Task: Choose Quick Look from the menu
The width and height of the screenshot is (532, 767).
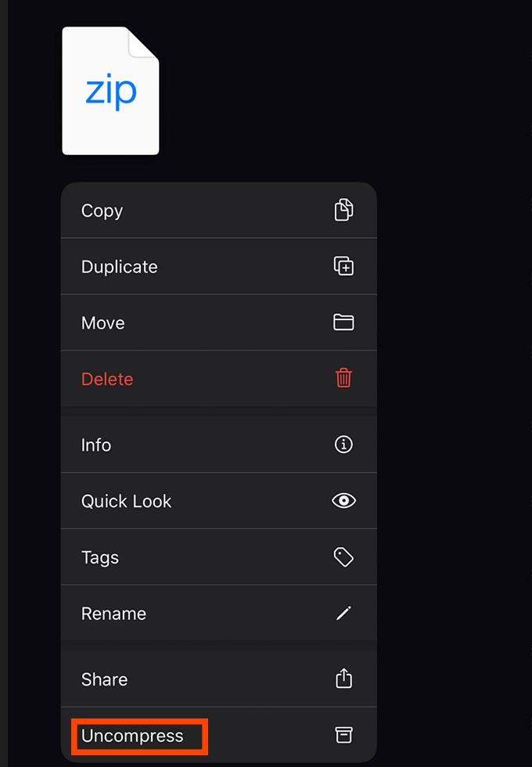Action: (x=126, y=502)
